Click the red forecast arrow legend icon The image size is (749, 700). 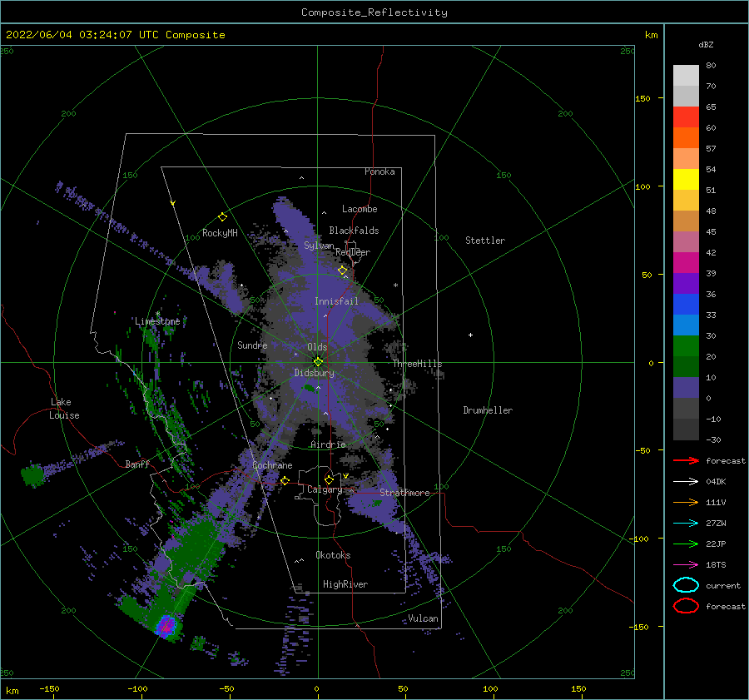[686, 460]
